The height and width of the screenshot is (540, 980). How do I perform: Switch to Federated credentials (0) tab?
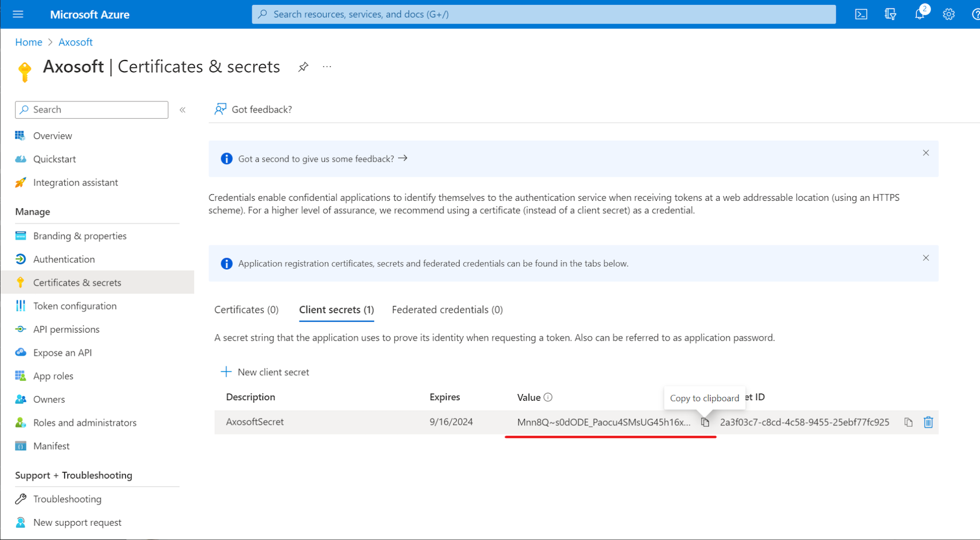click(x=447, y=310)
